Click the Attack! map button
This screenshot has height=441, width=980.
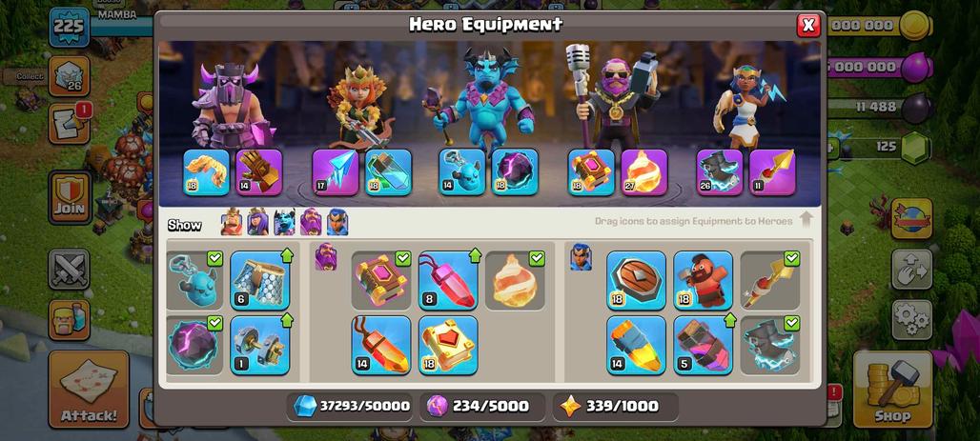click(89, 389)
